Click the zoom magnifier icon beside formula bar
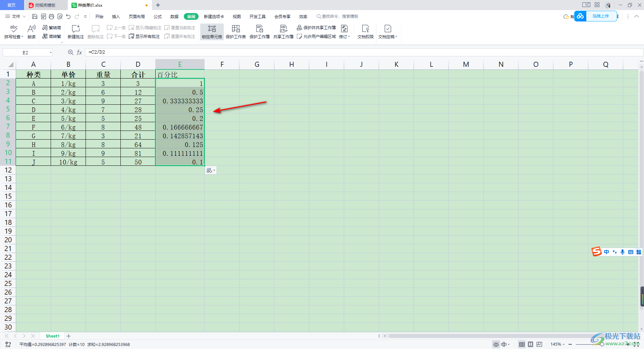 coord(70,52)
